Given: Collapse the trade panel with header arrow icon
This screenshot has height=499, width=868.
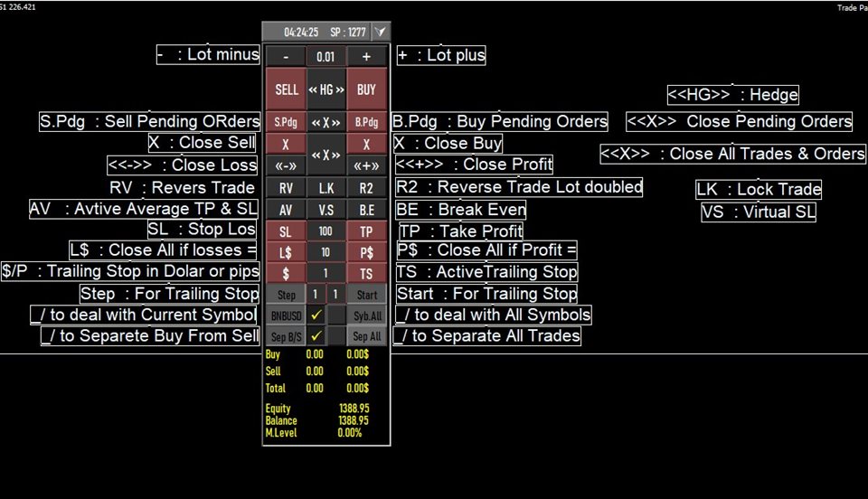Looking at the screenshot, I should point(381,32).
